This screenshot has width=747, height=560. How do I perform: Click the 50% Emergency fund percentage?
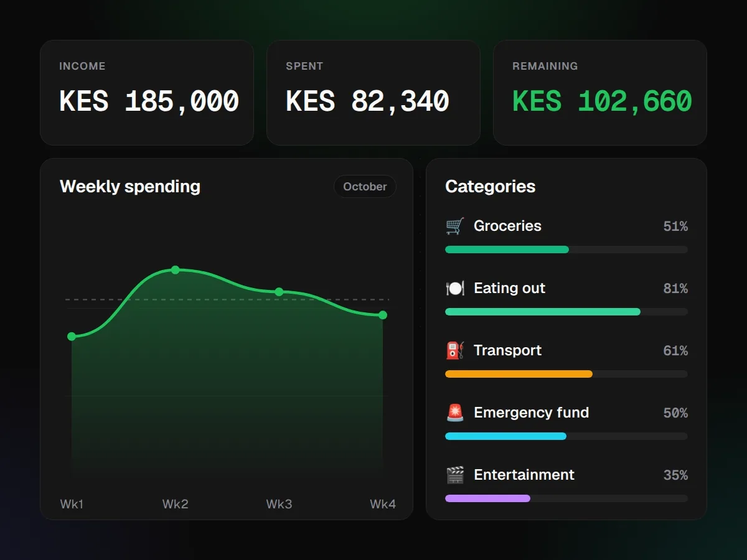click(x=675, y=413)
